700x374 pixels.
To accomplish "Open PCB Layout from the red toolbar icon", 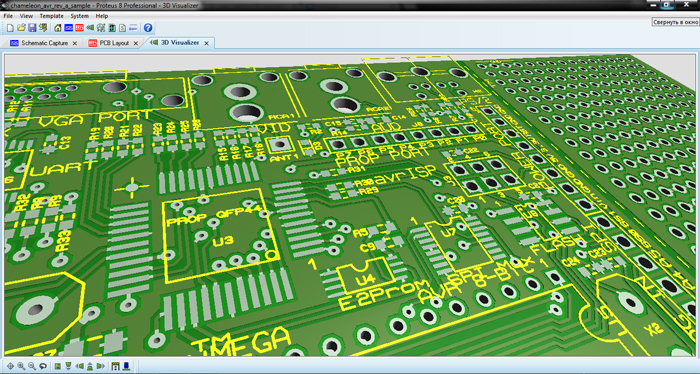I will click(79, 28).
